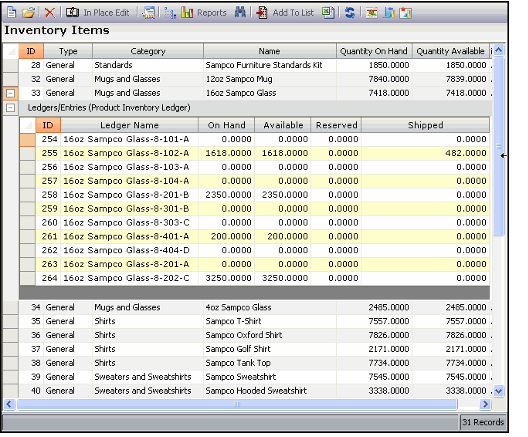Click the 31 Records status indicator
This screenshot has width=528, height=437.
pyautogui.click(x=483, y=422)
